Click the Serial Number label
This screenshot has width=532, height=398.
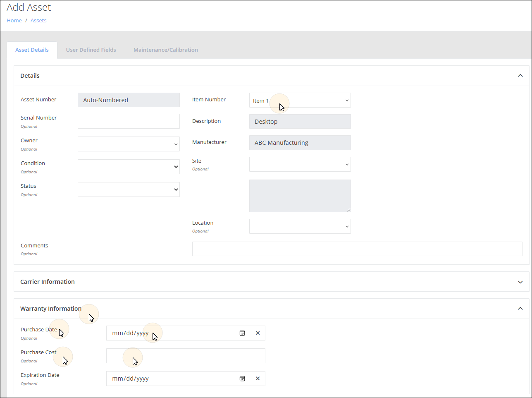click(39, 118)
